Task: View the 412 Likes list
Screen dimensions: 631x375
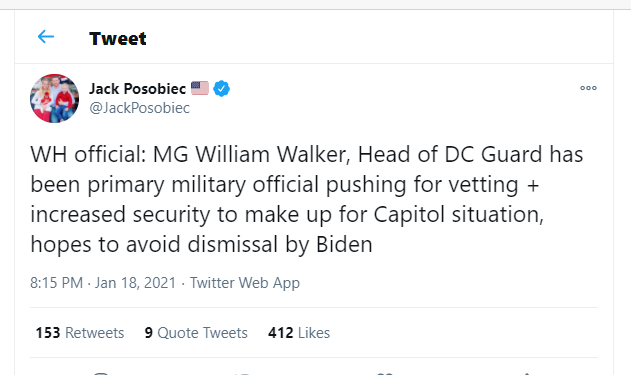Action: click(299, 333)
